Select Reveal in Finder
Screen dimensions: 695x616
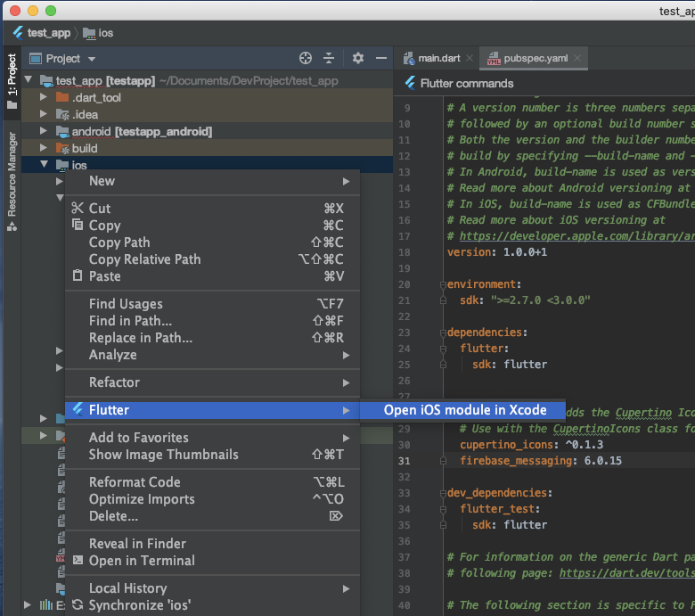pyautogui.click(x=212, y=543)
